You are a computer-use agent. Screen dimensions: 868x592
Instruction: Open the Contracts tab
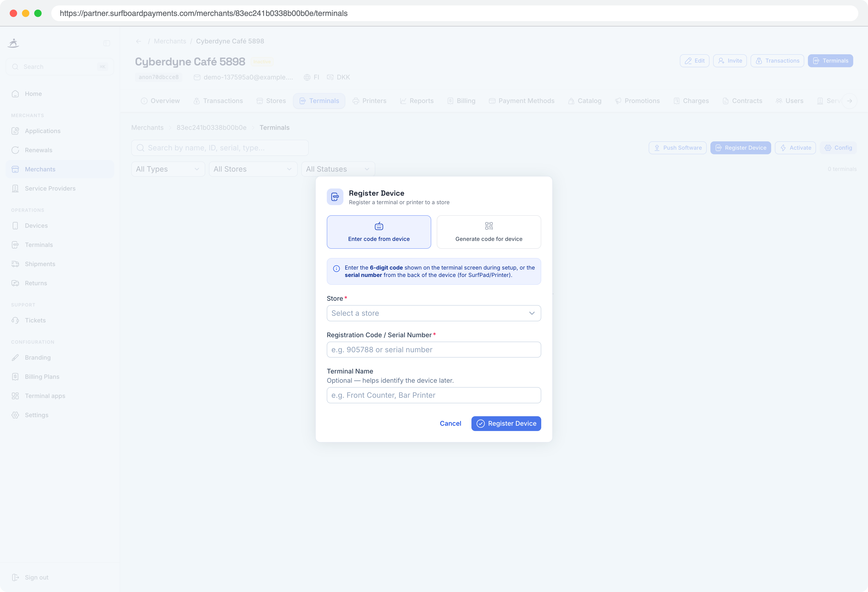tap(743, 101)
